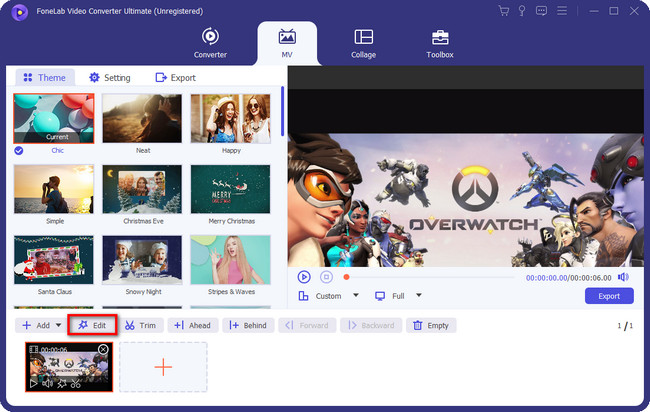
Task: Remove clip with its X icon
Action: 103,349
